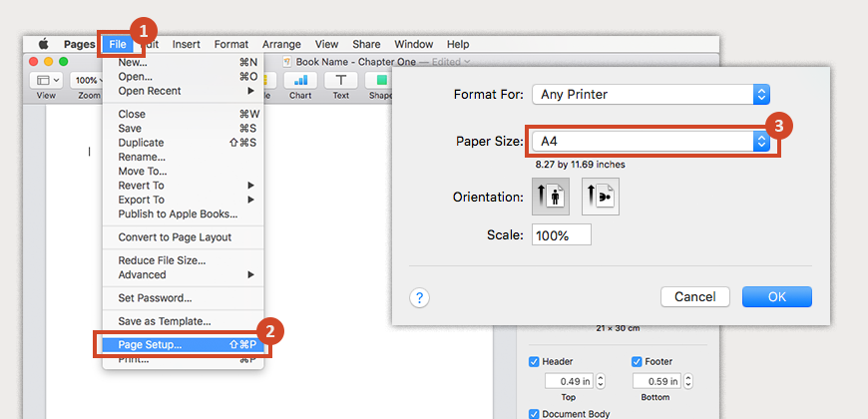Click the footer Bottom margin stepper
Viewport: 868px width, 419px height.
point(688,381)
